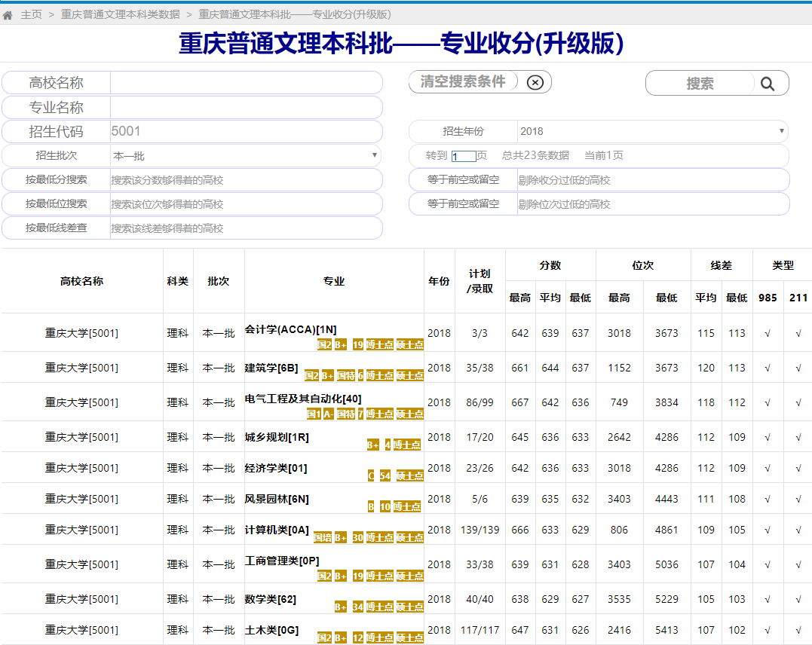The width and height of the screenshot is (812, 645).
Task: Open the 主页 breadcrumb link
Action: 31,14
